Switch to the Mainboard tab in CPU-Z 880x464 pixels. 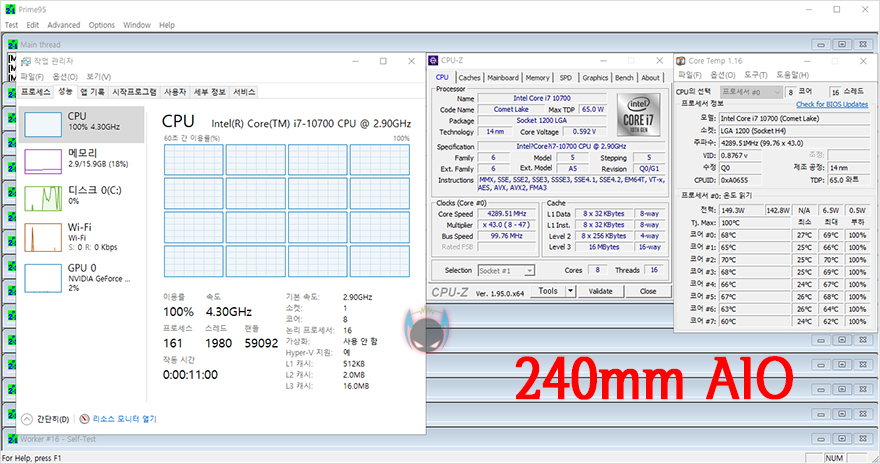503,78
